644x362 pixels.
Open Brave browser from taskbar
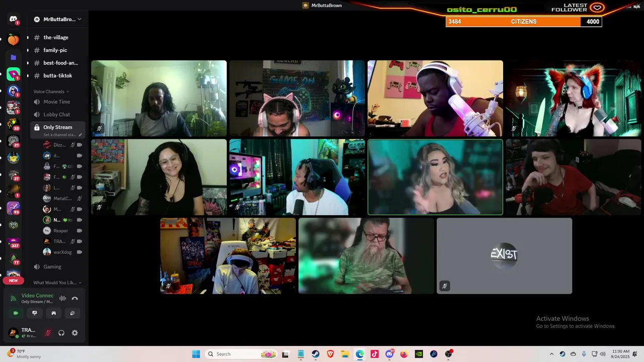(x=330, y=354)
